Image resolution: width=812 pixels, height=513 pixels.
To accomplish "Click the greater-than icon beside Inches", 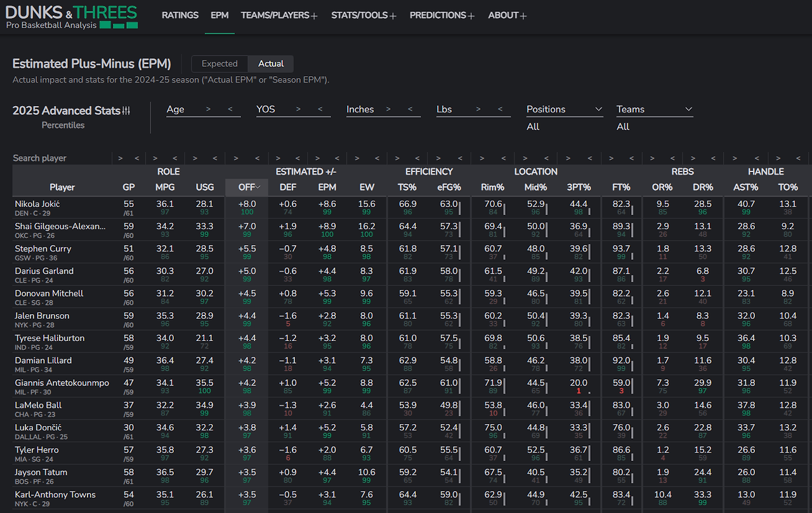I will coord(388,109).
